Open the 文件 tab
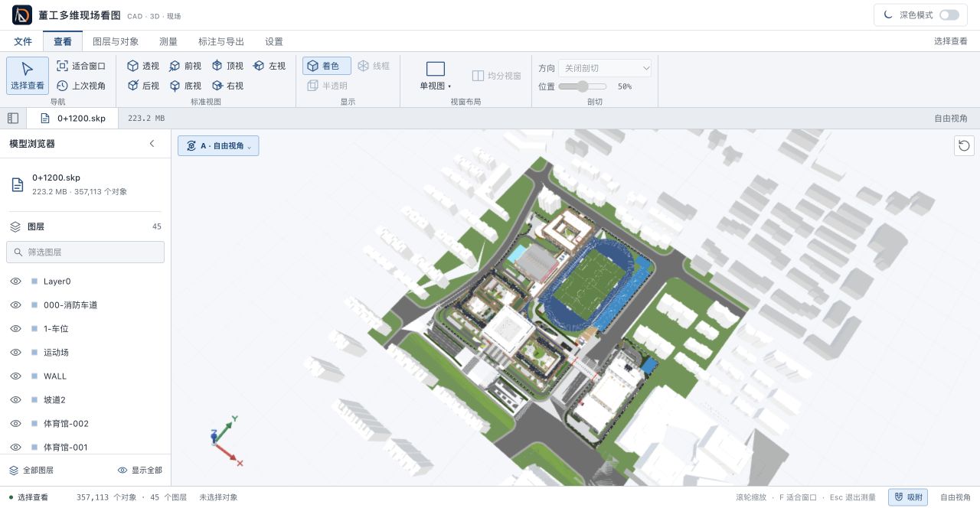 [x=23, y=41]
